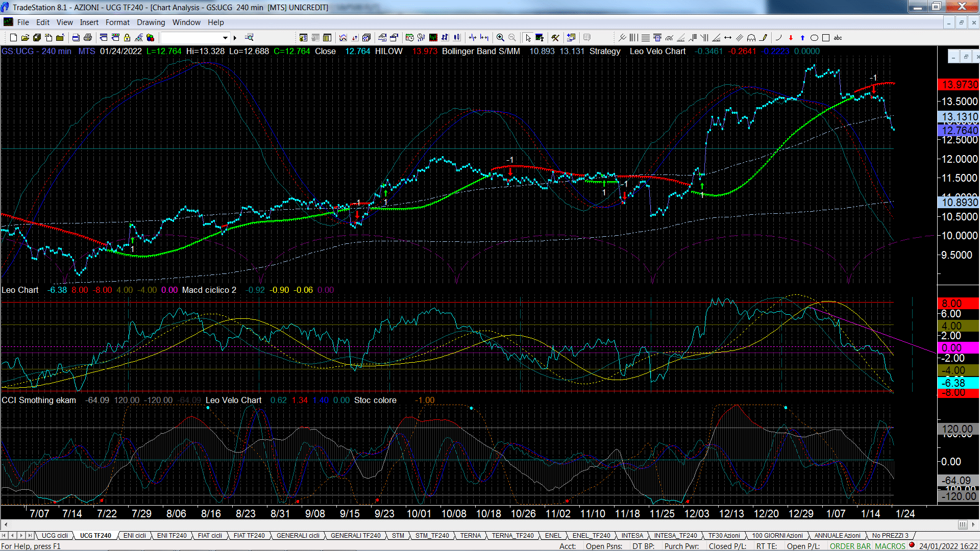Open the File menu

(x=23, y=22)
